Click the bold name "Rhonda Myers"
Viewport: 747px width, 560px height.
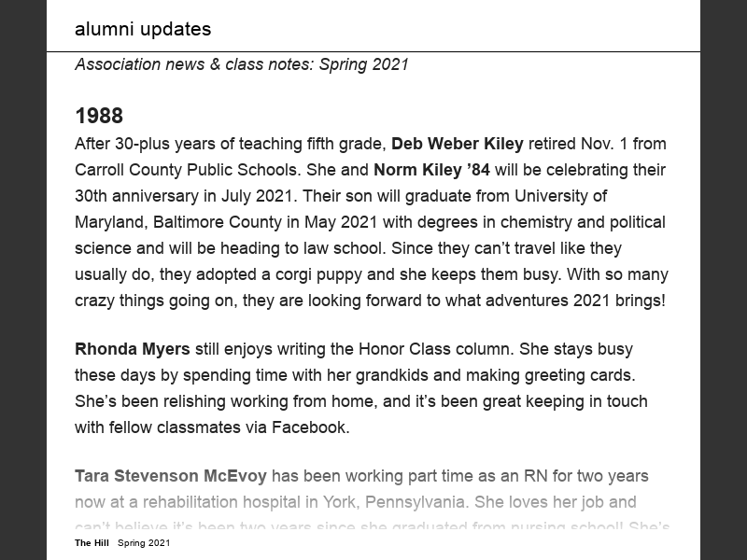tap(132, 349)
